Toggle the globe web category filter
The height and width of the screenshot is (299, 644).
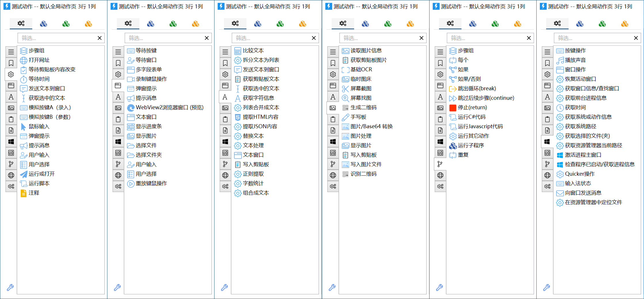click(x=11, y=175)
